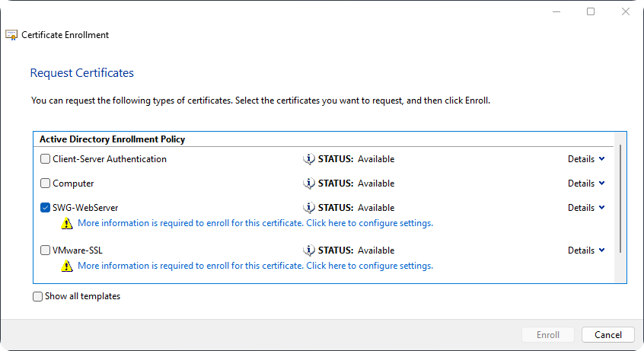Open configure settings link under SWG-WebServer
Viewport: 644px width, 351px height.
255,224
